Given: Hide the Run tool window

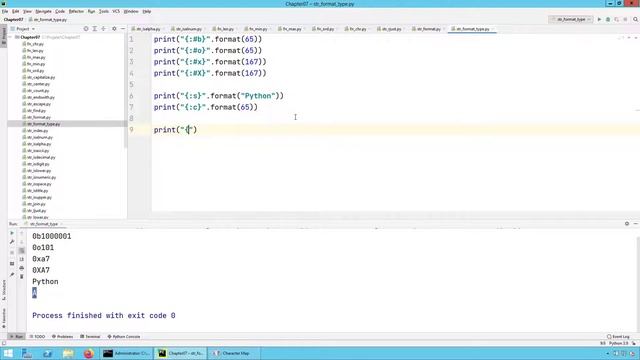Looking at the screenshot, I should 636,224.
